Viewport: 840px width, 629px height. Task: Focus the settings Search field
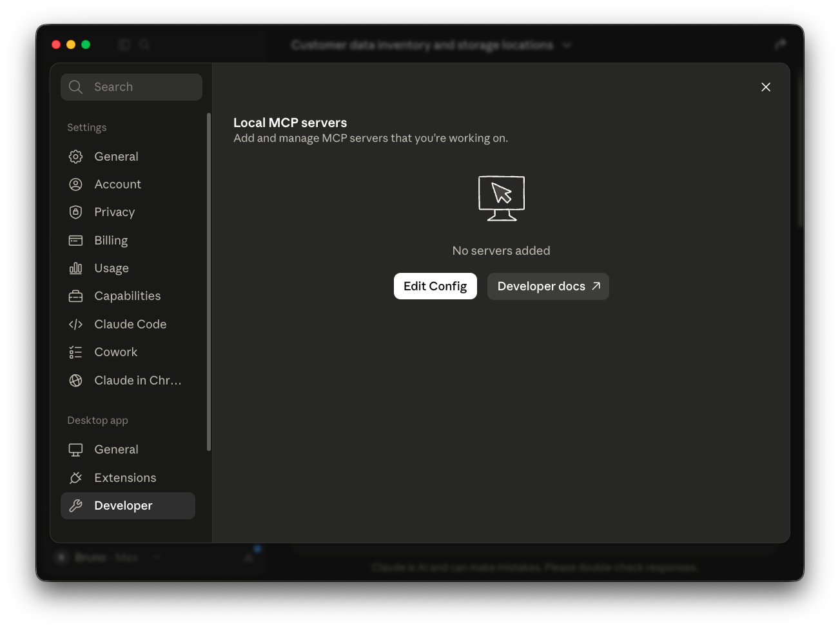point(132,87)
